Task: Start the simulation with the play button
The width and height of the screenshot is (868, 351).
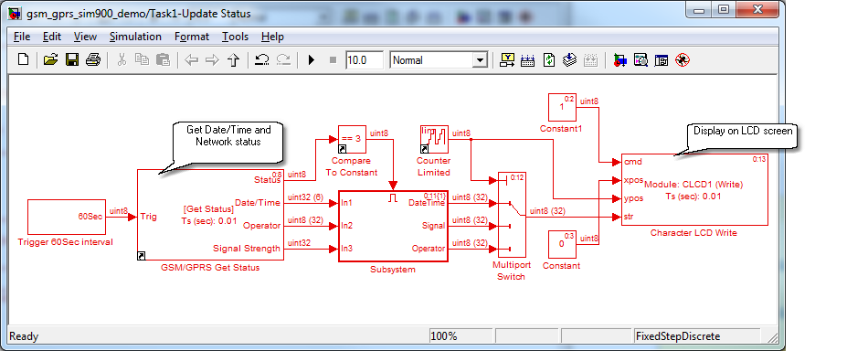Action: tap(311, 59)
